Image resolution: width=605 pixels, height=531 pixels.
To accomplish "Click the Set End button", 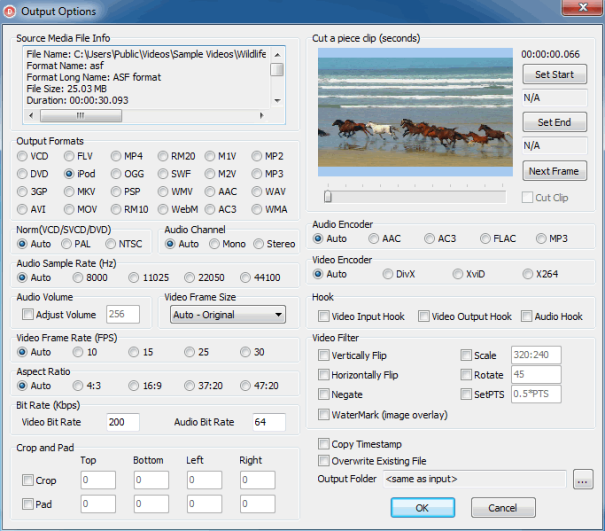I will pyautogui.click(x=554, y=122).
